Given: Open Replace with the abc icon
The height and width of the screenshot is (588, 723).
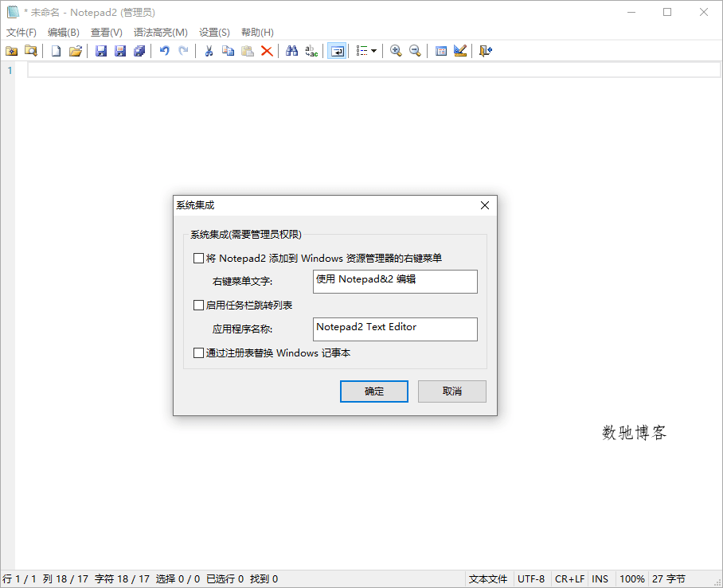Looking at the screenshot, I should (x=311, y=51).
